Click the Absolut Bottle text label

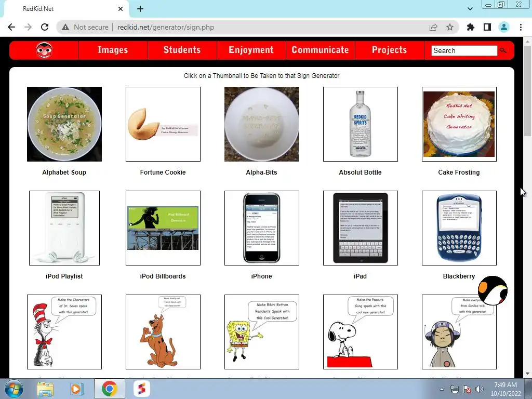click(361, 172)
